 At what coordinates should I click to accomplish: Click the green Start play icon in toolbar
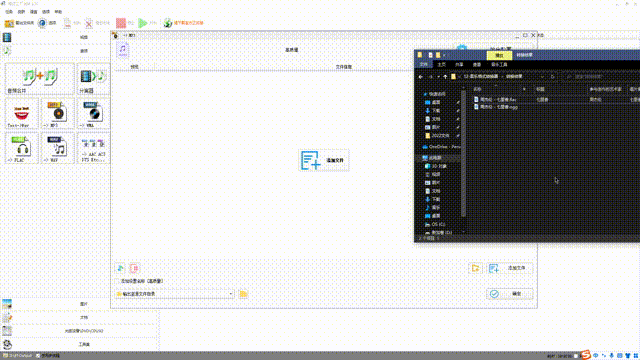[x=142, y=23]
